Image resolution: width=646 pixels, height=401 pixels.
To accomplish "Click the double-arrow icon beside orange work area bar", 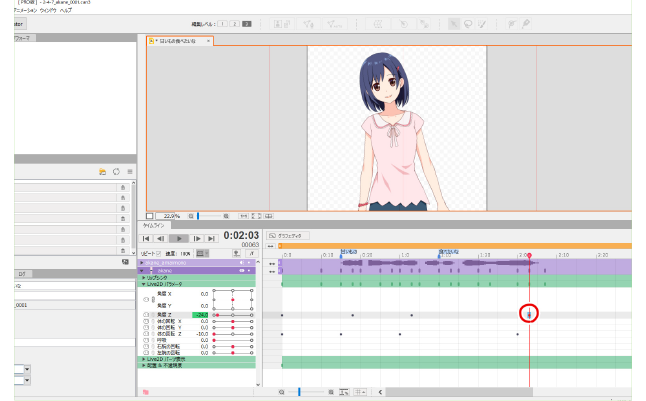I will point(270,246).
